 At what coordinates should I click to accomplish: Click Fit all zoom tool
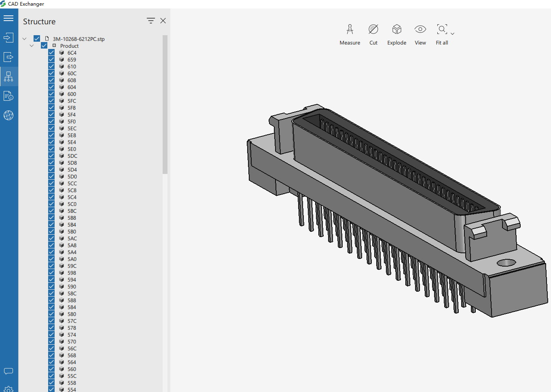click(x=442, y=35)
